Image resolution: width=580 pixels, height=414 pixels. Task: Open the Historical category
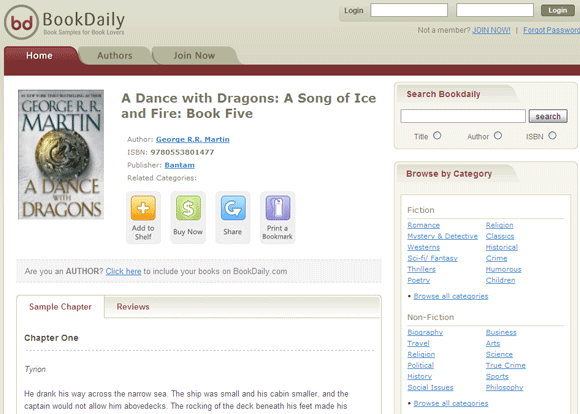pyautogui.click(x=502, y=247)
